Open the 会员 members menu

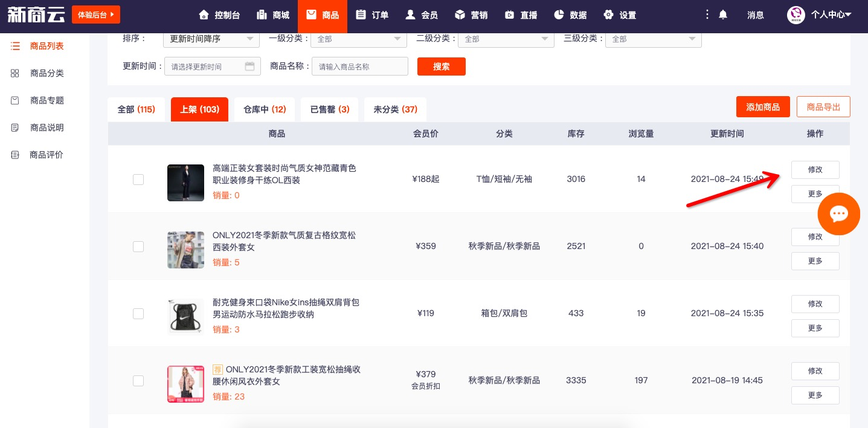point(422,15)
